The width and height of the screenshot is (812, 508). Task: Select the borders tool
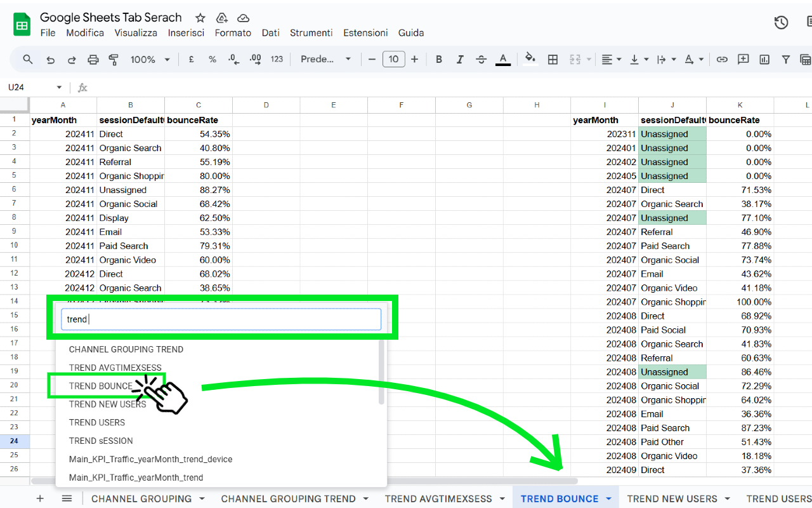pyautogui.click(x=553, y=59)
